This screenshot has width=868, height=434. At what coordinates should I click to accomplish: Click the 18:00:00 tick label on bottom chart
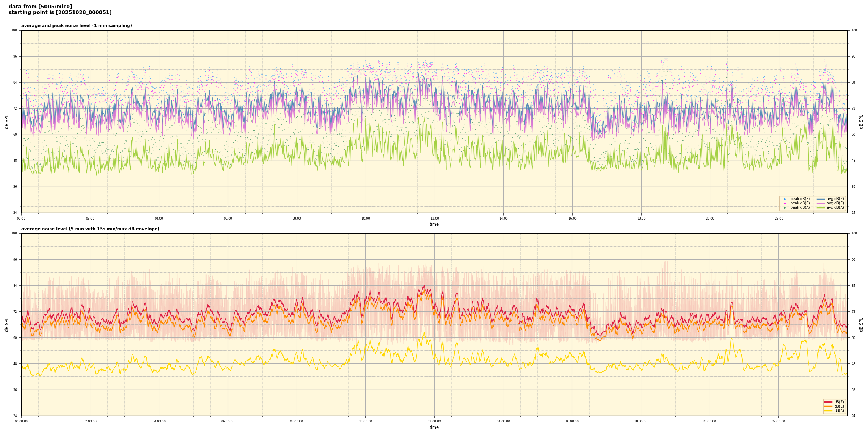pos(641,421)
